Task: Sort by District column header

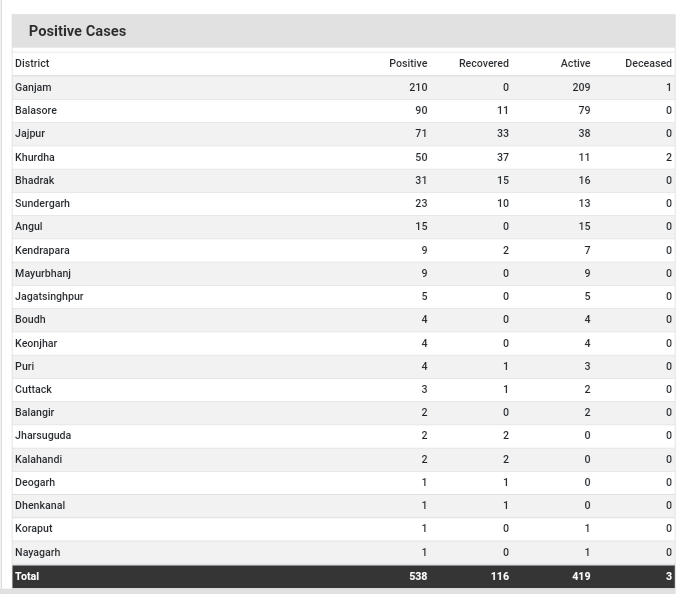Action: (32, 63)
